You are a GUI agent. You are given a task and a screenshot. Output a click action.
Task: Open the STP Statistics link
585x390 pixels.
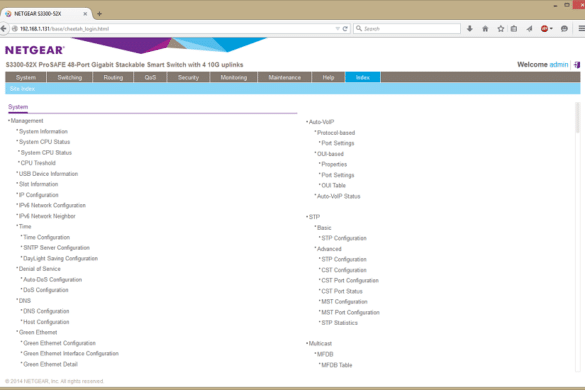point(340,323)
